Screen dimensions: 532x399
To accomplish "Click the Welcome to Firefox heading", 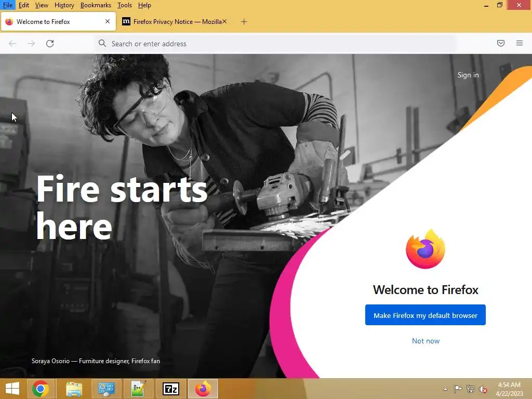I will (425, 290).
